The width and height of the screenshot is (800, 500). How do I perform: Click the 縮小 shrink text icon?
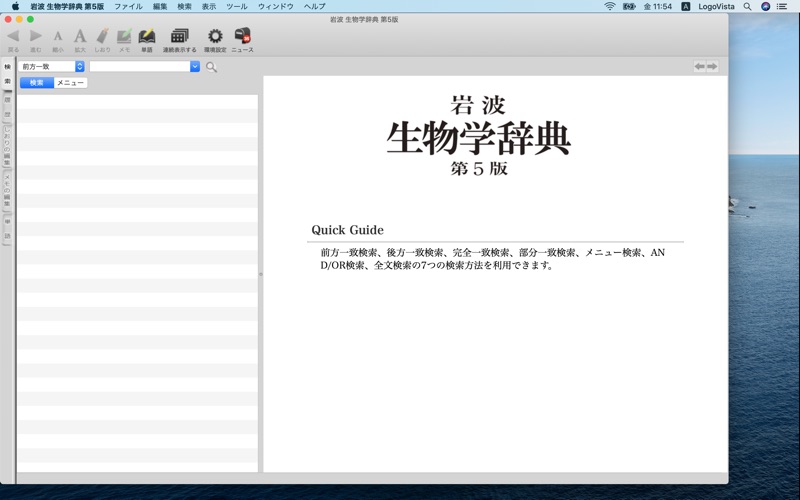click(x=58, y=40)
